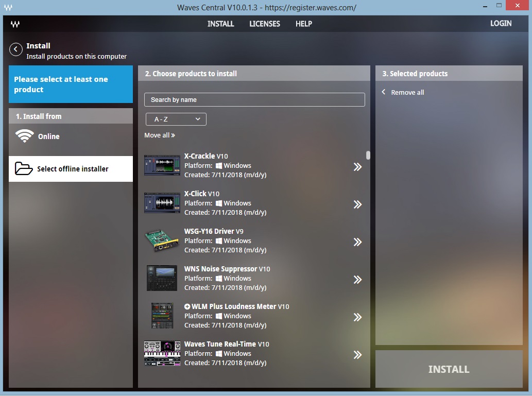Open the HELP menu tab
This screenshot has width=532, height=396.
click(x=304, y=24)
